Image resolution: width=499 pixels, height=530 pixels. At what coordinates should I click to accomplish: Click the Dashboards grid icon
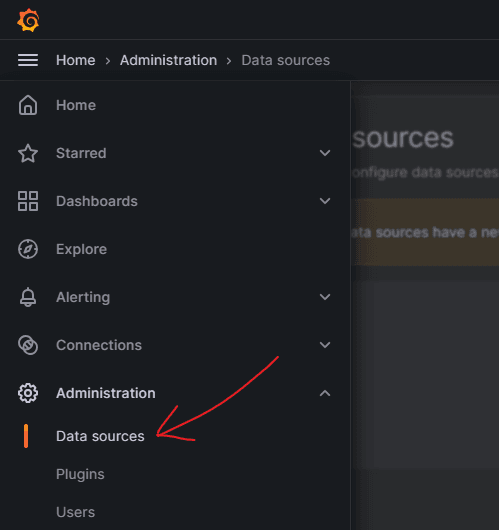pos(28,201)
